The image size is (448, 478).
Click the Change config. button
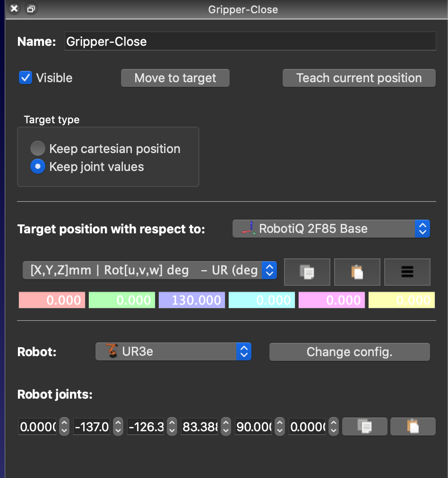349,352
